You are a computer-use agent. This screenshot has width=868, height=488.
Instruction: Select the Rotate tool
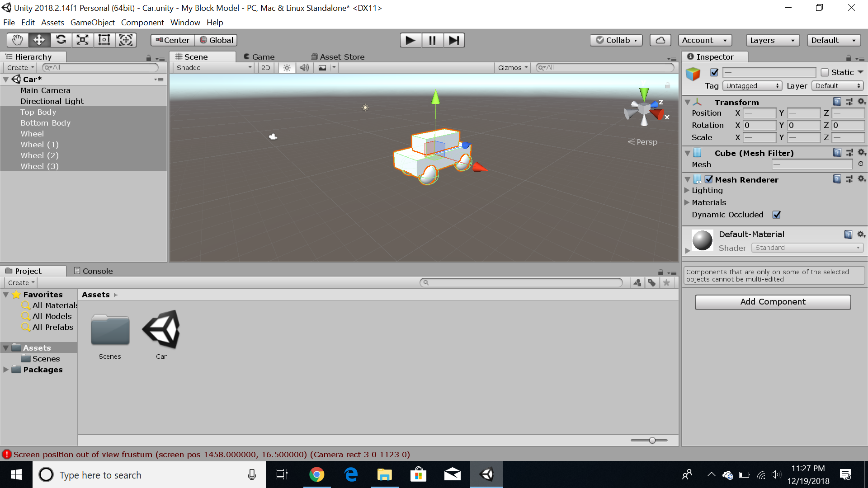click(x=61, y=40)
